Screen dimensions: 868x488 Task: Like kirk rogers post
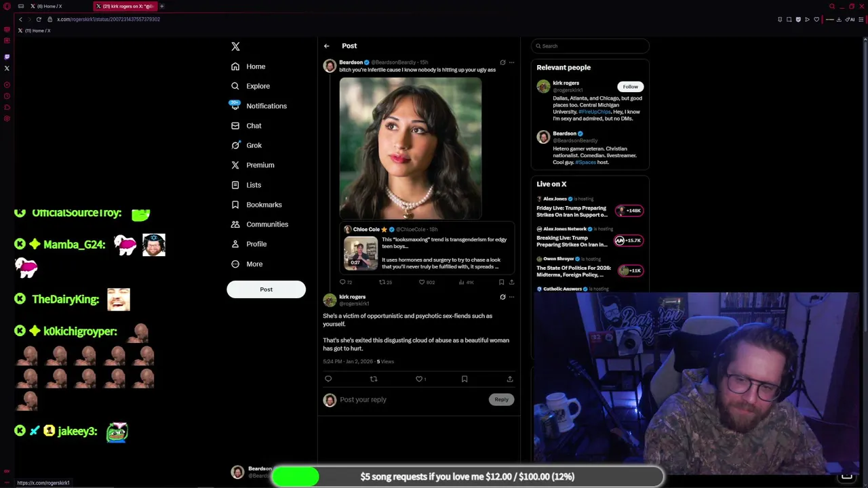(419, 379)
